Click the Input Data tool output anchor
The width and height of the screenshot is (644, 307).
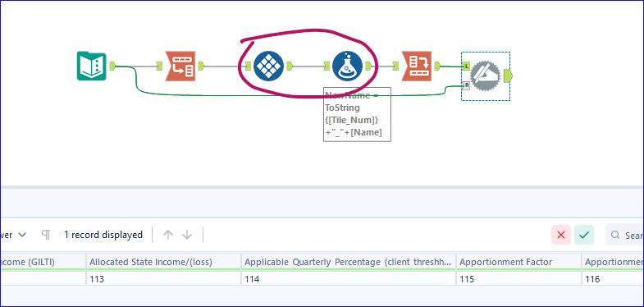[112, 66]
